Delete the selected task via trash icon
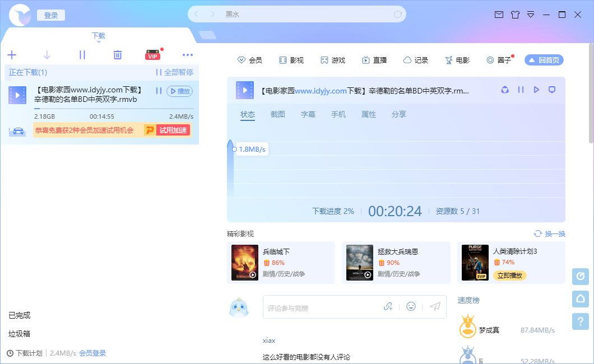 coord(117,55)
